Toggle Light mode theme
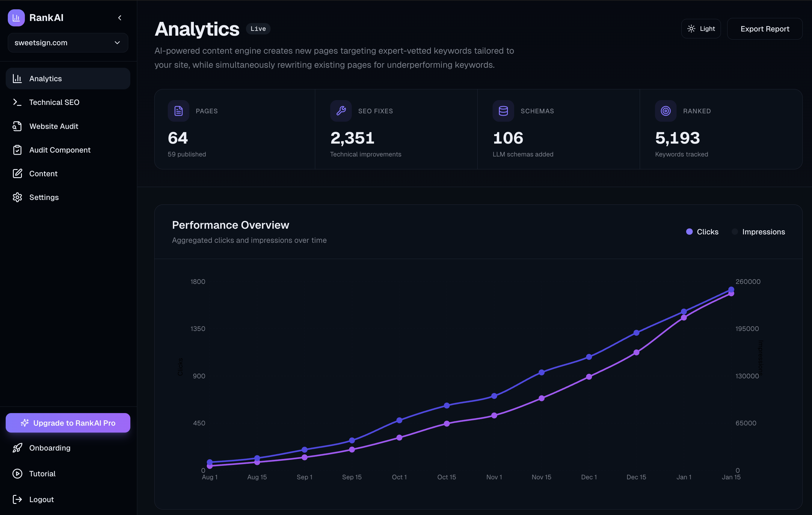Viewport: 812px width, 515px height. click(x=701, y=28)
